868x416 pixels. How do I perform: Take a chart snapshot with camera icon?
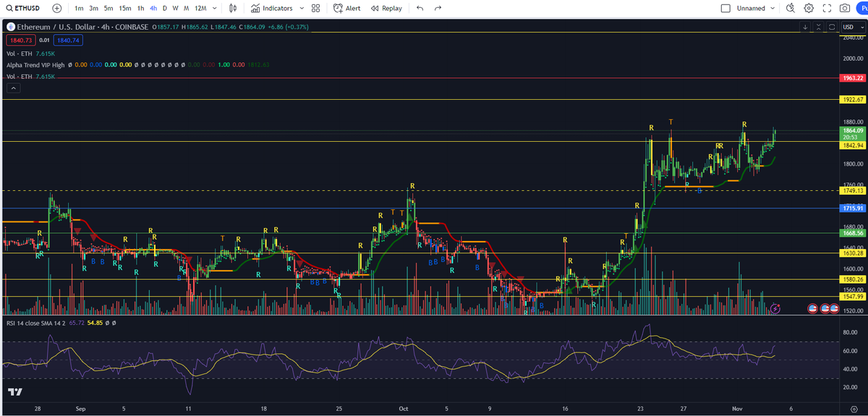(x=844, y=8)
